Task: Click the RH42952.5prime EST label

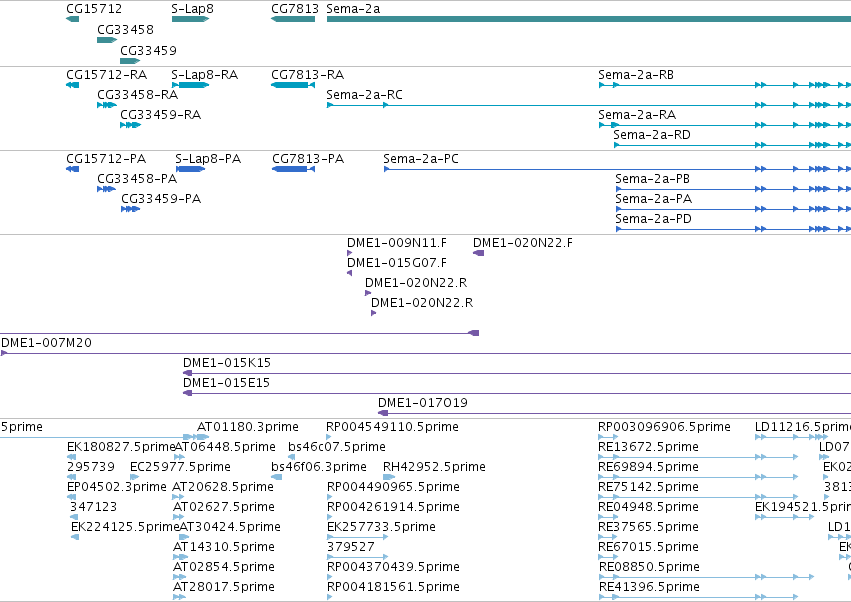Action: click(x=434, y=467)
